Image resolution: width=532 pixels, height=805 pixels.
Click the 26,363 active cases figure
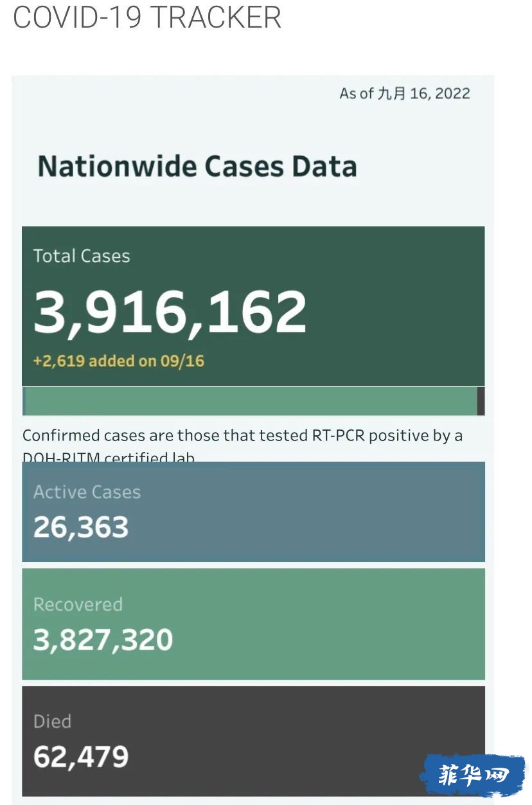(81, 527)
